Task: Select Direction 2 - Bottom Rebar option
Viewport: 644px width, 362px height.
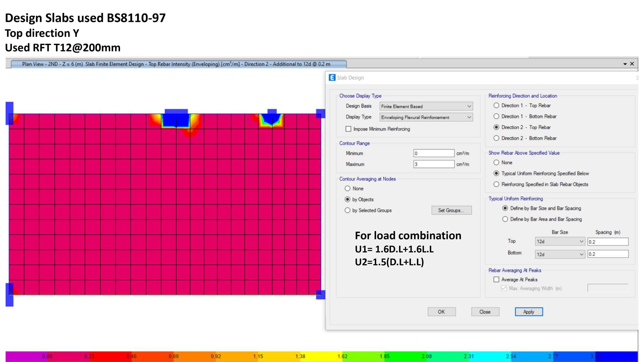Action: point(497,138)
